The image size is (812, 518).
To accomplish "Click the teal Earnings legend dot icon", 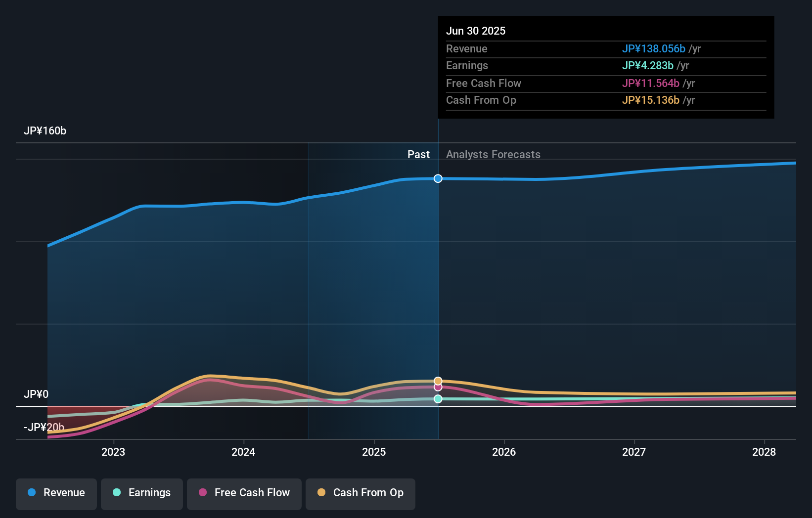I will pyautogui.click(x=117, y=493).
